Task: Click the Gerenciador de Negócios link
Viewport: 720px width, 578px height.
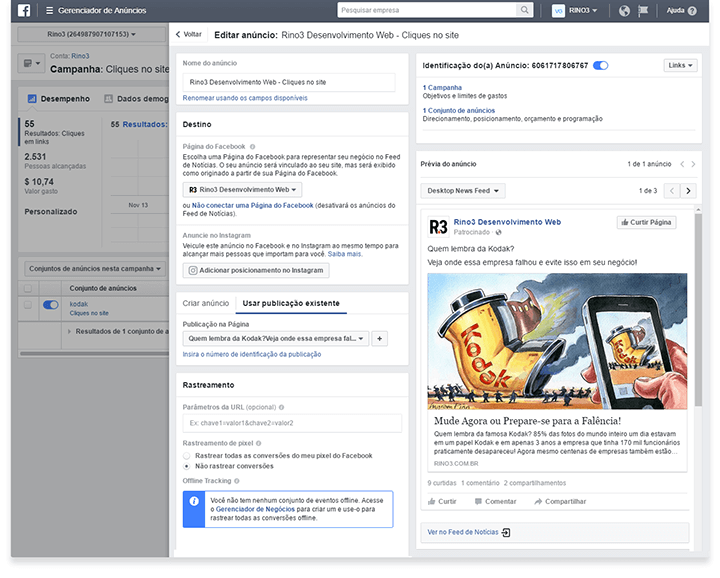Action: [x=255, y=510]
